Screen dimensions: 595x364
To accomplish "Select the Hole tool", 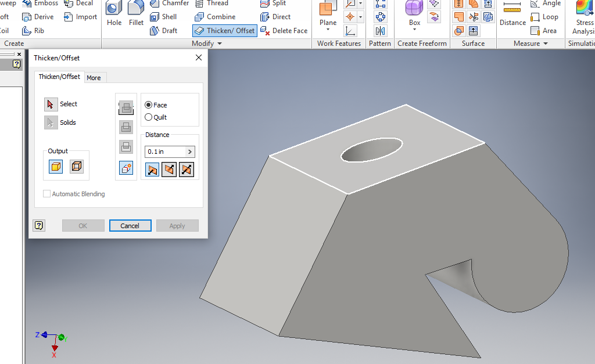I will [114, 16].
